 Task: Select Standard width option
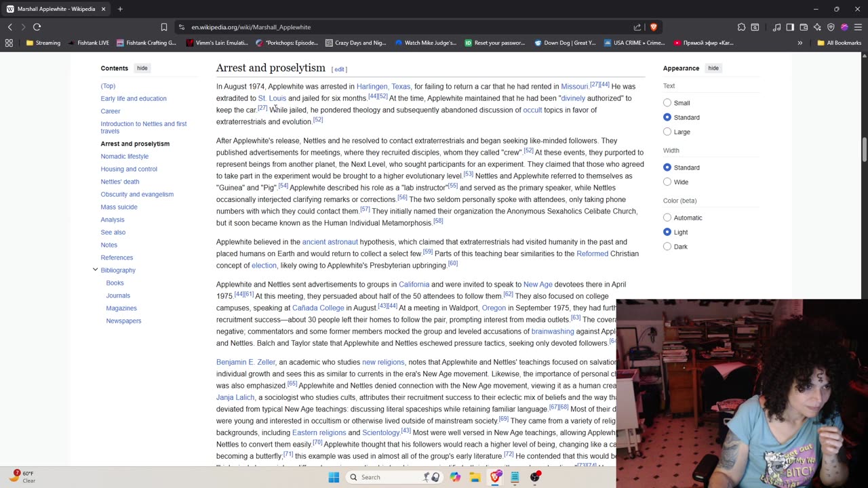coord(667,167)
